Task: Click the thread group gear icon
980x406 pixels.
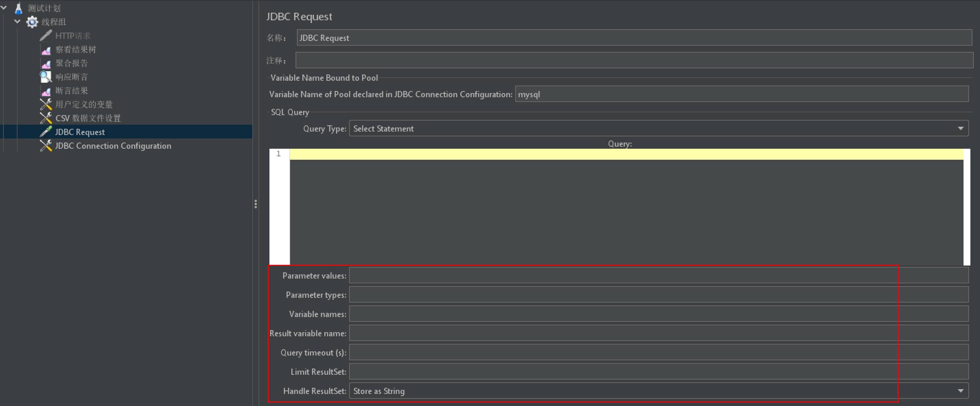Action: (32, 22)
